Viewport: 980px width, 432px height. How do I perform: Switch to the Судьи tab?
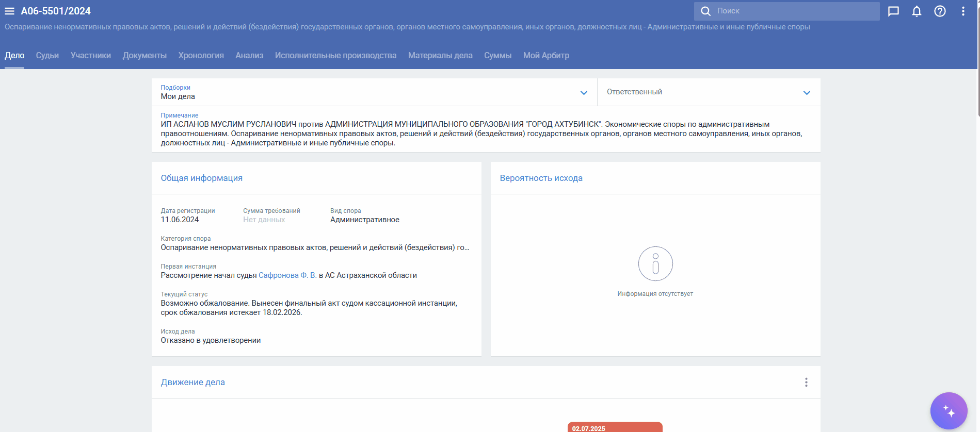(x=47, y=56)
